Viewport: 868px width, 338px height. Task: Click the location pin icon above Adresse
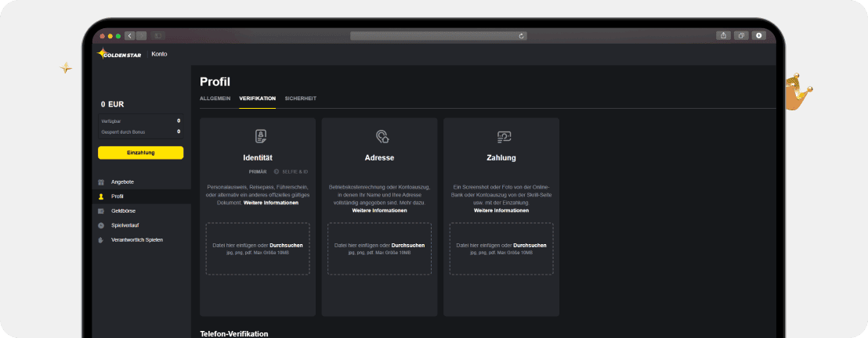pyautogui.click(x=382, y=136)
